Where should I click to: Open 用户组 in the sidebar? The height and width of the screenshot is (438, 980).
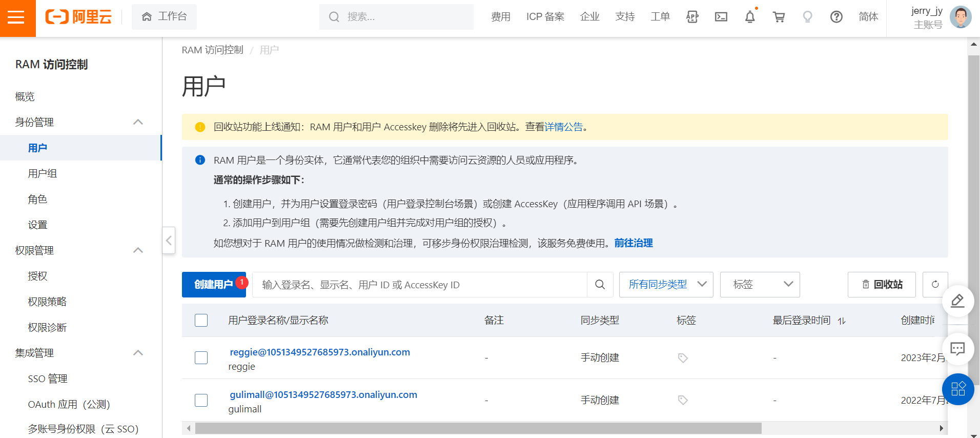pos(43,173)
